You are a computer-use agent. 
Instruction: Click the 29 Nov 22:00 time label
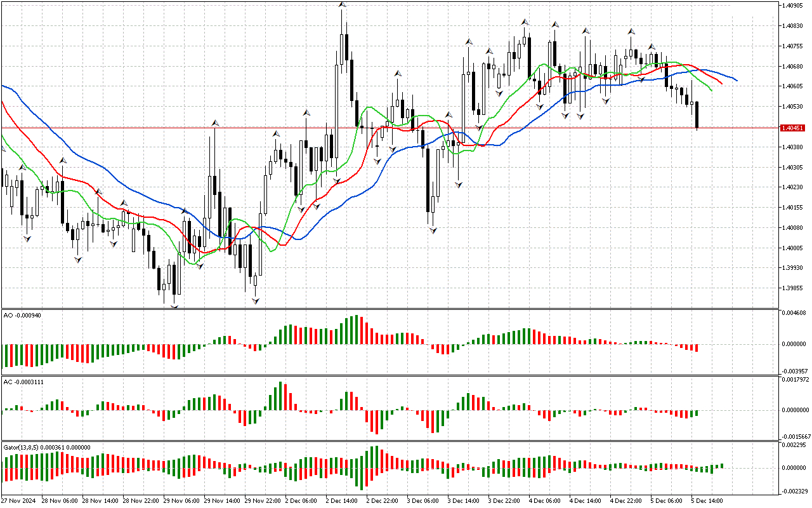click(263, 501)
